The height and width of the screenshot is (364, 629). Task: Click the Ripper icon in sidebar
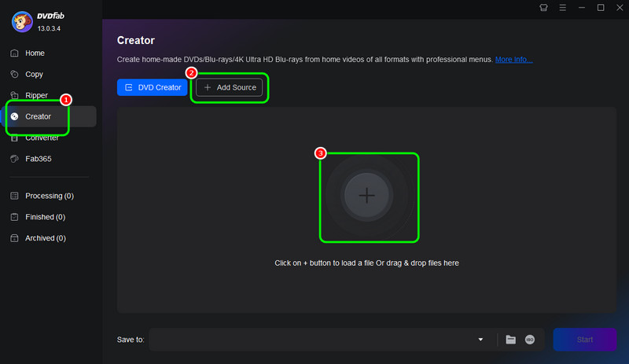(x=14, y=95)
